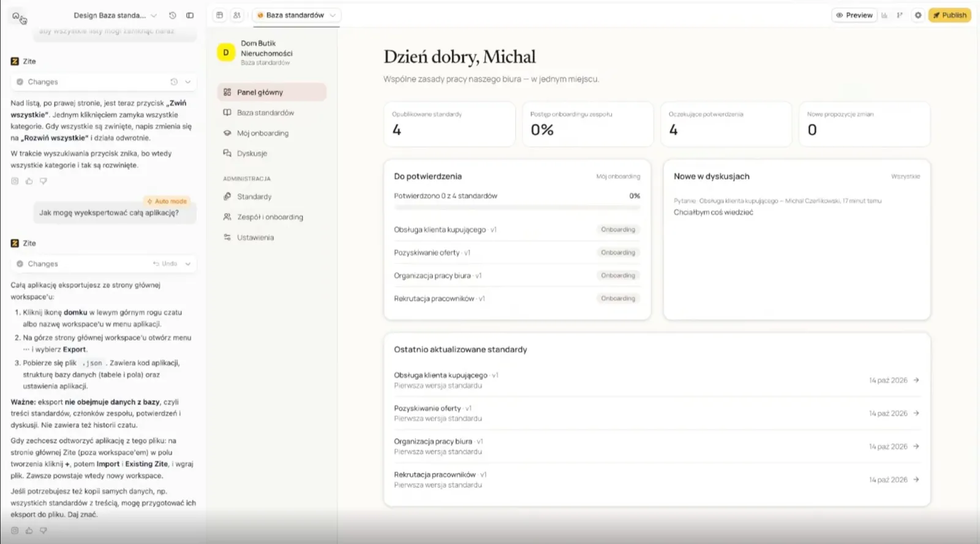Screen dimensions: 980x544
Task: Click the Publish button
Action: click(x=949, y=15)
